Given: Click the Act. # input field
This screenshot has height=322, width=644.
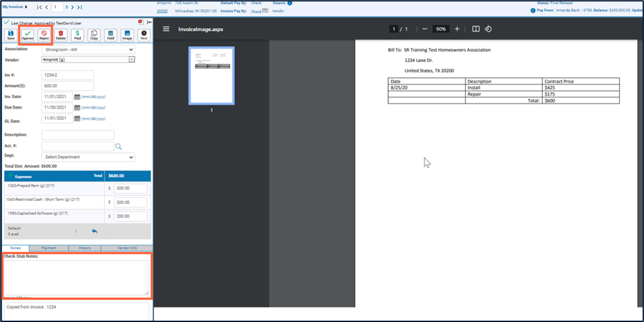Looking at the screenshot, I should pos(78,146).
